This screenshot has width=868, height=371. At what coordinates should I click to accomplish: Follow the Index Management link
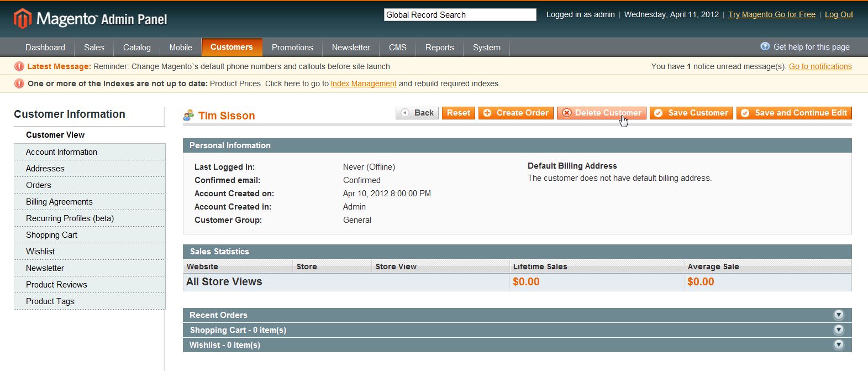364,83
